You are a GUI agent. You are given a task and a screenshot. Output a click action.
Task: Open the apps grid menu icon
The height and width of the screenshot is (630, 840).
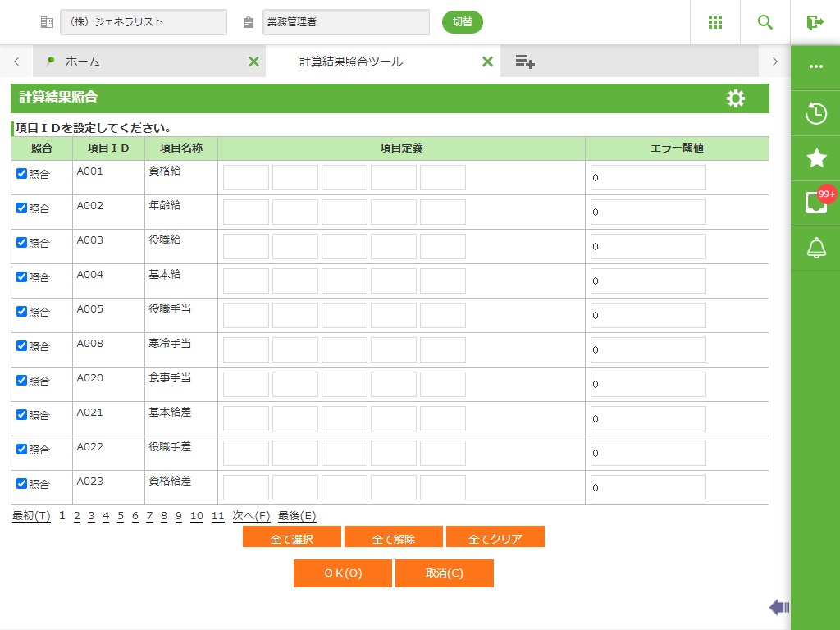pos(715,22)
